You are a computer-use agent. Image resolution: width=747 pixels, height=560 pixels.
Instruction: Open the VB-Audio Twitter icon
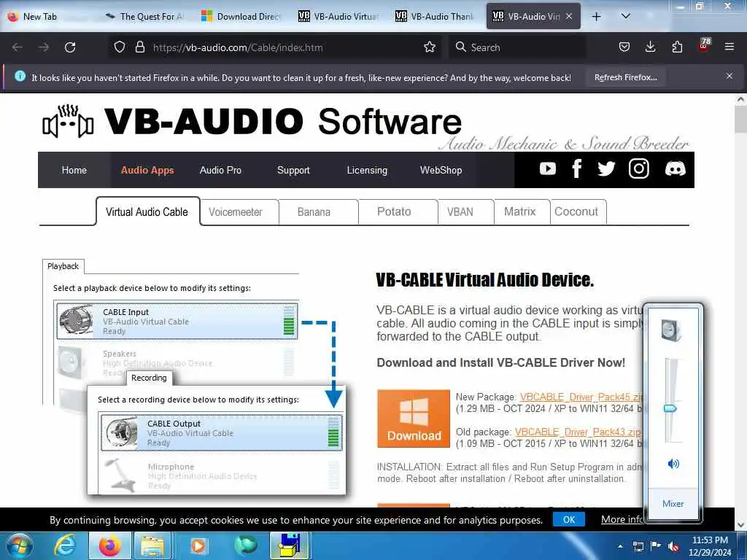coord(606,168)
